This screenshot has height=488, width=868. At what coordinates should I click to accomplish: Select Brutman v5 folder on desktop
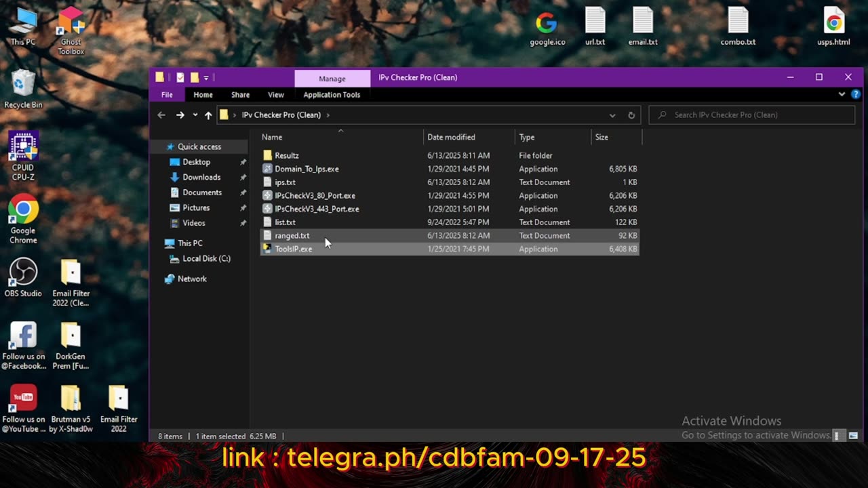point(71,409)
